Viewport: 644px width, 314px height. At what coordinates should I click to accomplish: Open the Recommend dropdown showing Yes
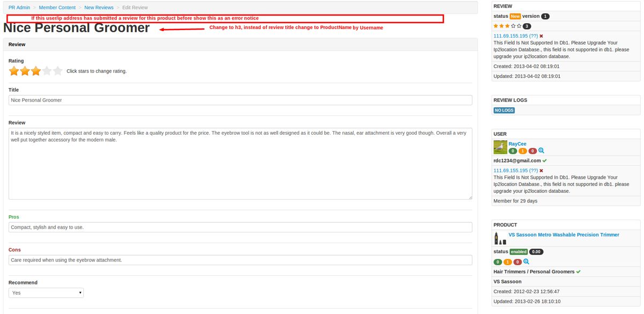46,293
